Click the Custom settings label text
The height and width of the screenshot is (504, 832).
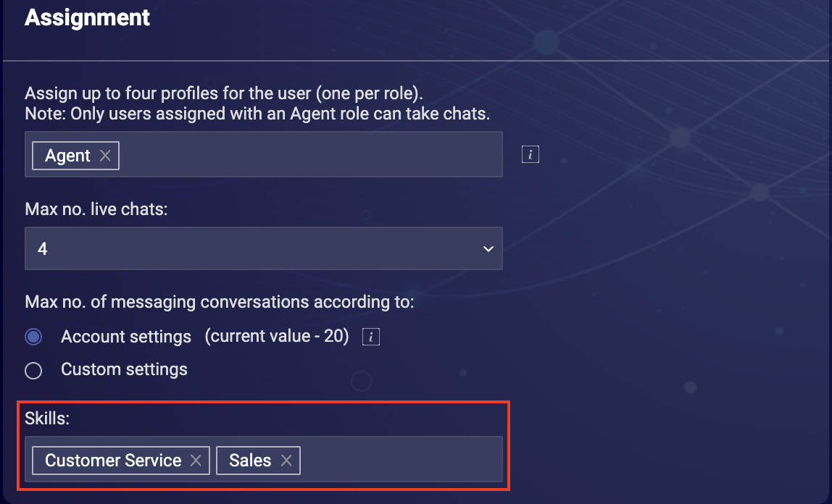(124, 369)
